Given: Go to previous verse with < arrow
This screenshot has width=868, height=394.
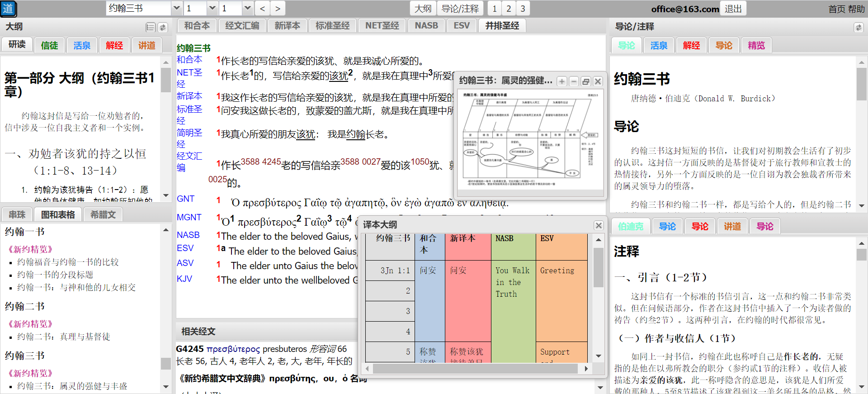Looking at the screenshot, I should coord(262,9).
